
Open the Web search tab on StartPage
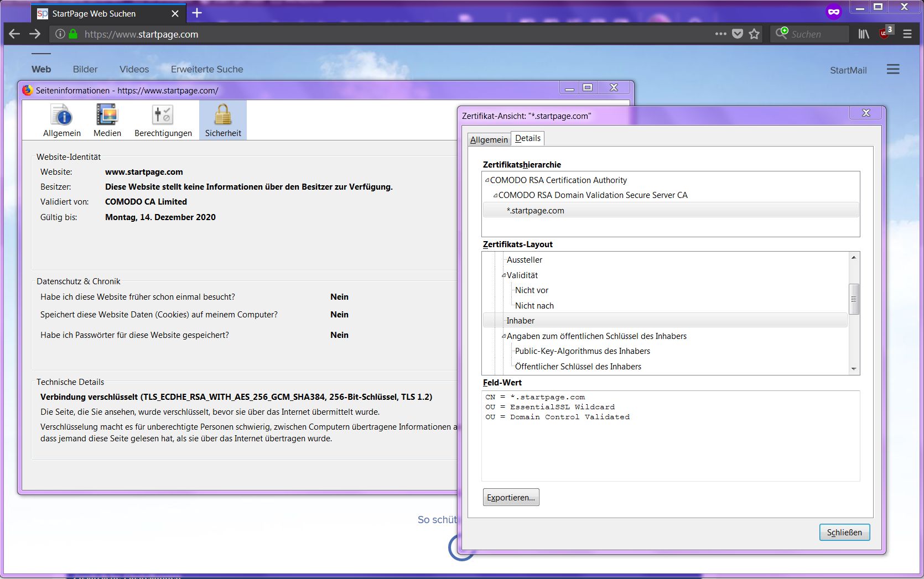(x=41, y=69)
